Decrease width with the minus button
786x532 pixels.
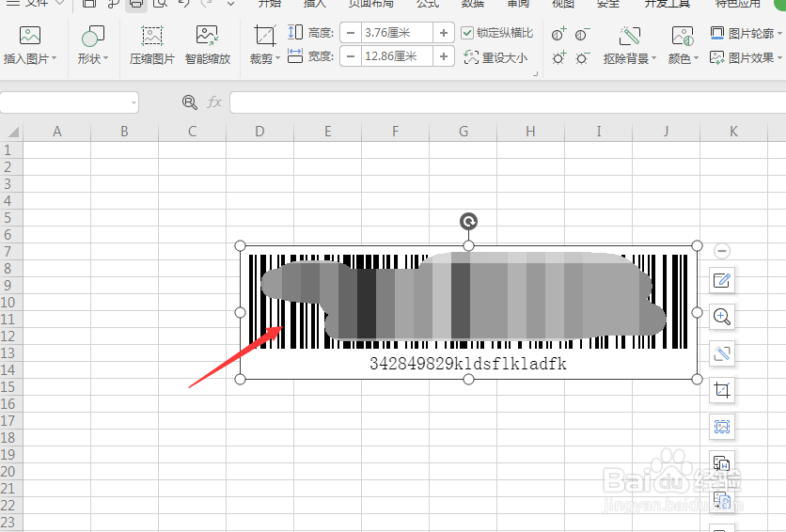(x=351, y=56)
